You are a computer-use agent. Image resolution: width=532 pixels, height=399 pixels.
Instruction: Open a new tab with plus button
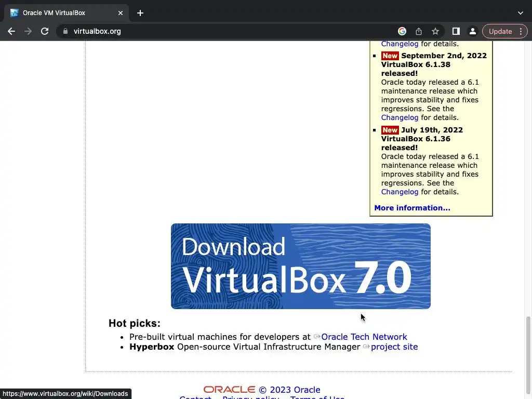coord(140,13)
